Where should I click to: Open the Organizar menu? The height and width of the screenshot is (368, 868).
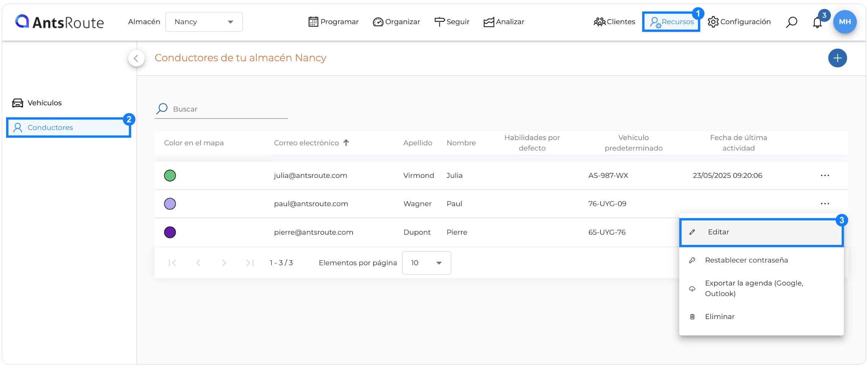pyautogui.click(x=396, y=22)
